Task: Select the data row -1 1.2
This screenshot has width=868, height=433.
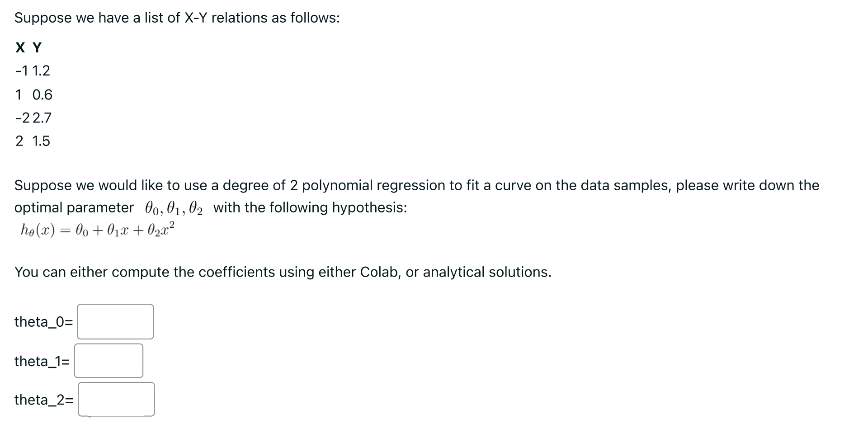Action: pos(32,71)
